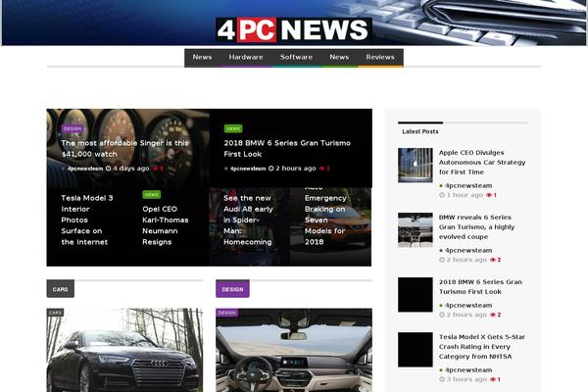The width and height of the screenshot is (588, 392).
Task: Open the black thumbnail beside the Tesla Model X post
Action: pos(416,350)
